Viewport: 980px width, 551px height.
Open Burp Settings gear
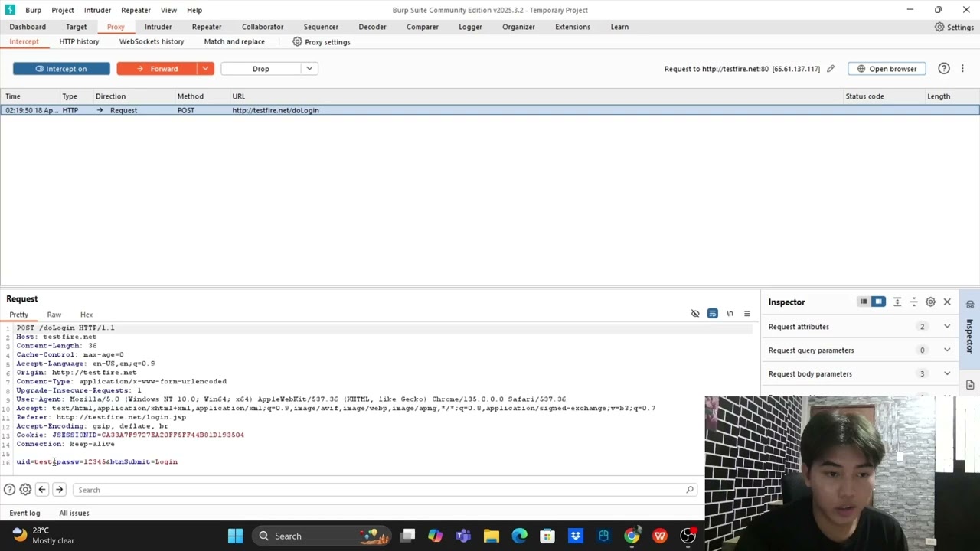point(954,27)
